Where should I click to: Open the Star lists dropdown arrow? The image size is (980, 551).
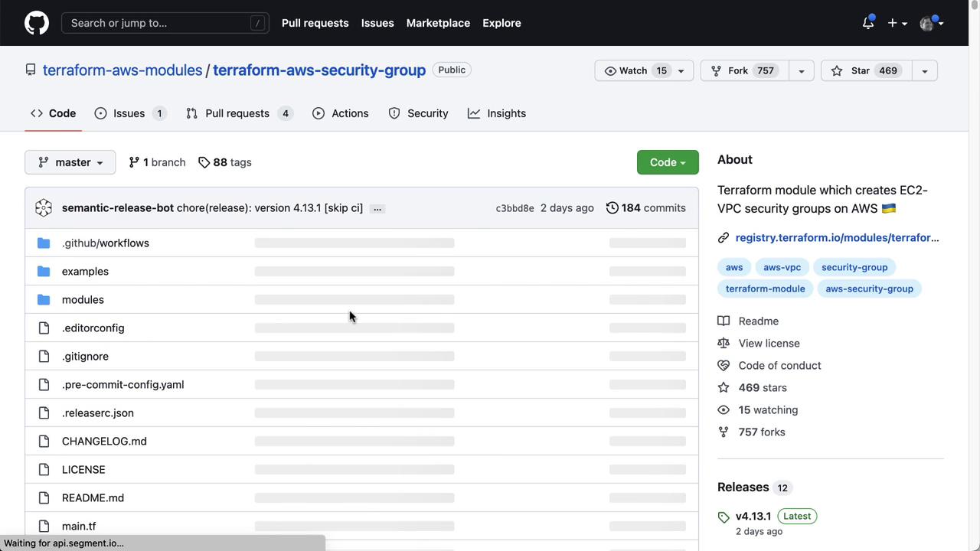click(924, 70)
